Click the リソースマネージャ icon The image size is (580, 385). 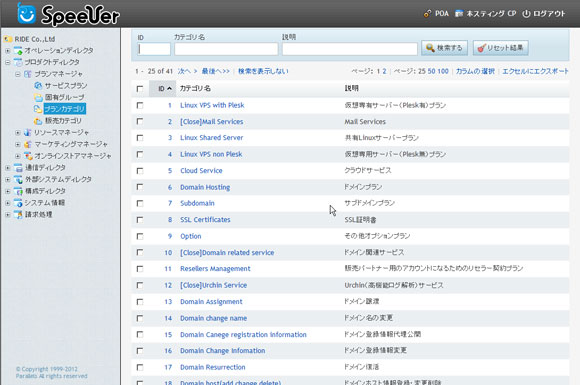tap(27, 132)
